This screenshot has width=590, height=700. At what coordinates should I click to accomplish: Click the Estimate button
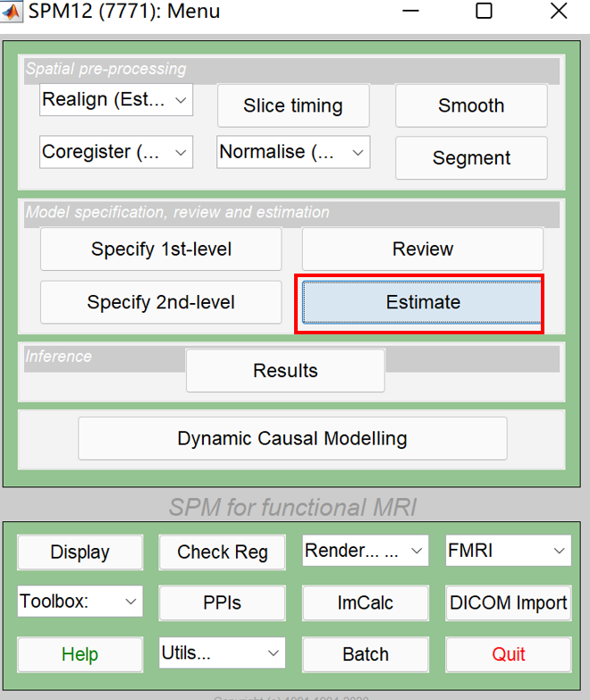[422, 302]
